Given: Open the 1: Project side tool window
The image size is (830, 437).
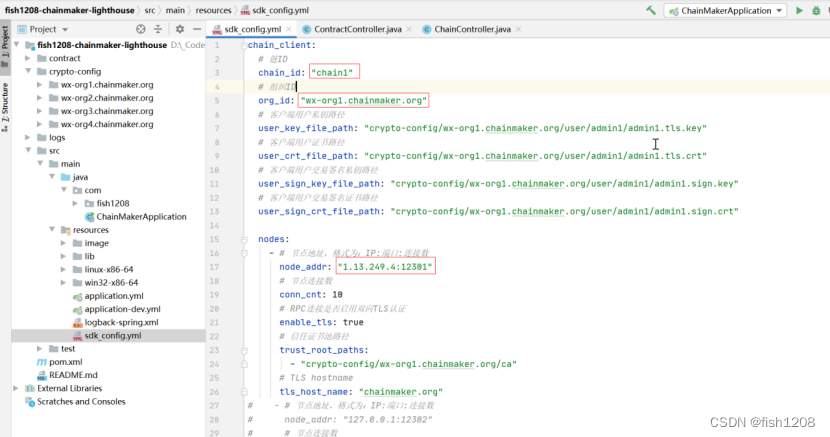Looking at the screenshot, I should pyautogui.click(x=5, y=47).
